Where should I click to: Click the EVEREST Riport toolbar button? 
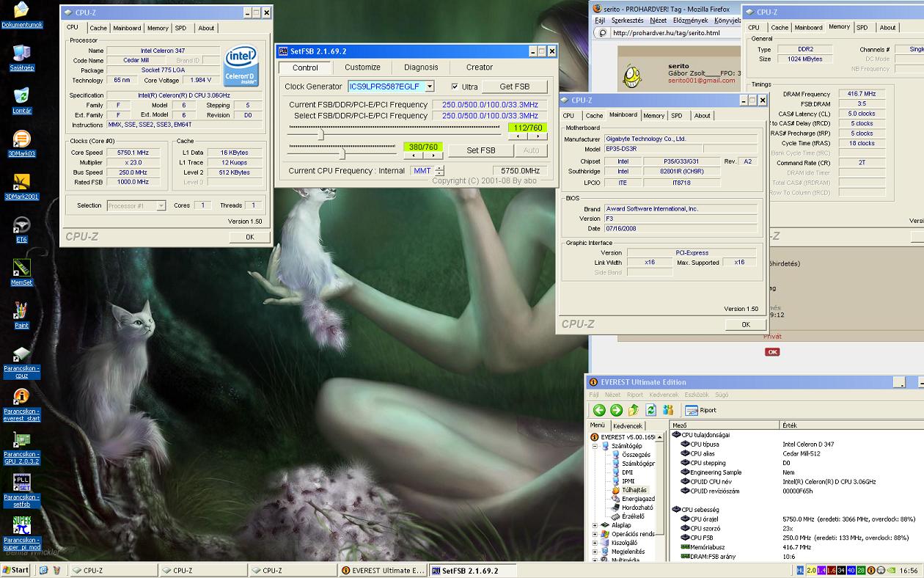click(x=703, y=410)
